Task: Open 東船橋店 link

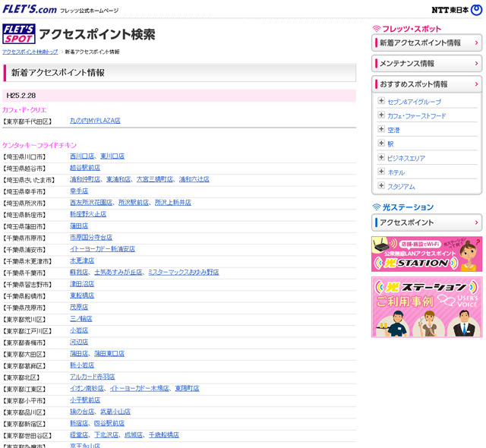Action: [x=82, y=295]
